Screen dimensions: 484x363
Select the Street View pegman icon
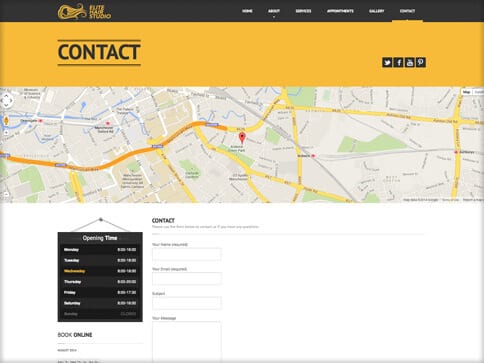coord(6,121)
